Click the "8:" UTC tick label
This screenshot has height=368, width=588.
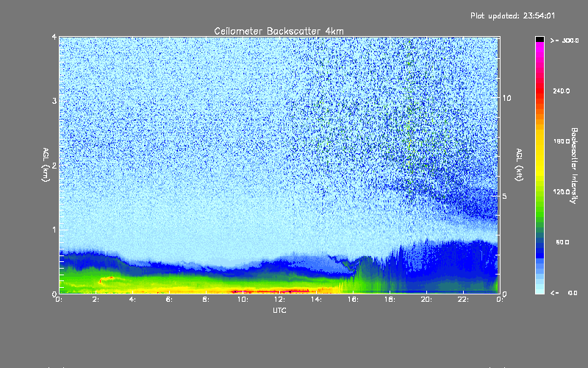coord(207,300)
